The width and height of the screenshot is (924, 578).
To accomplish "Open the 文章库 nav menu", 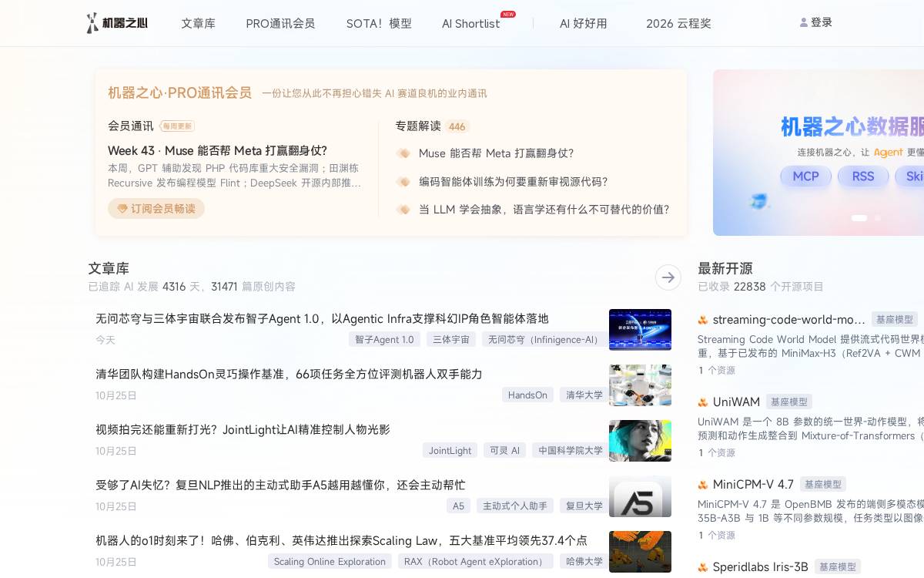I will [199, 24].
